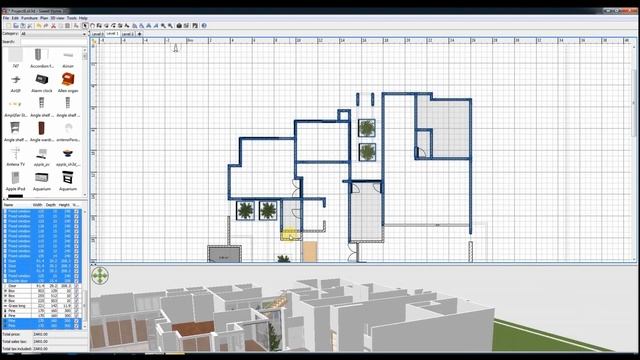640x360 pixels.
Task: Click the Undo toolbar icon
Action: coord(39,25)
